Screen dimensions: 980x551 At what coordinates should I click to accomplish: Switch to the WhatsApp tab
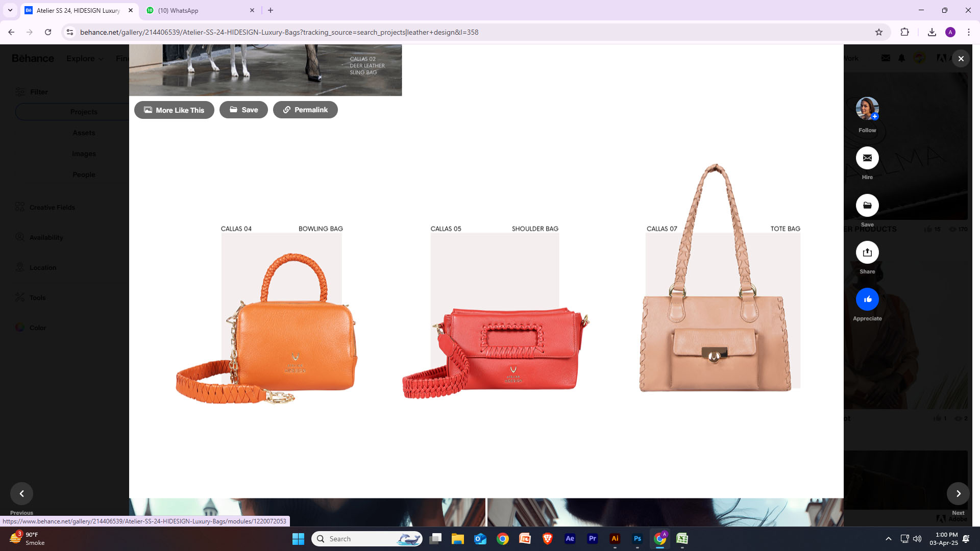[x=199, y=10]
